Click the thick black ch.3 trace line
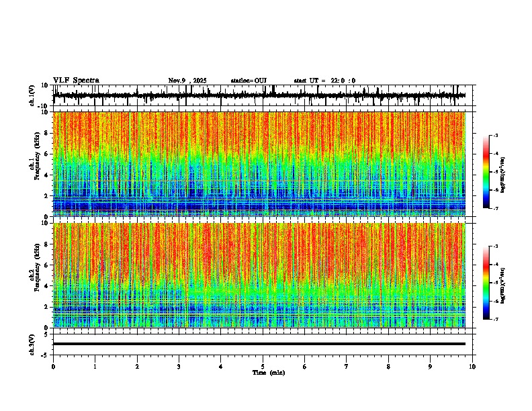 pos(259,344)
